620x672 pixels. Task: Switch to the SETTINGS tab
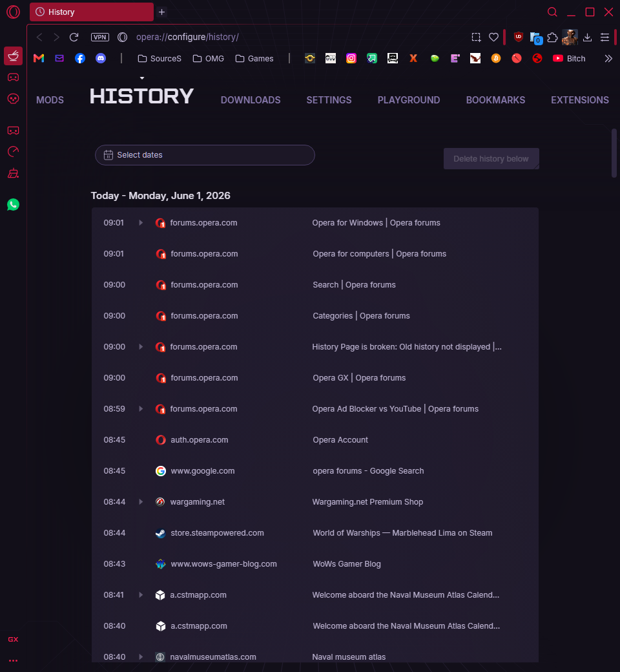[x=329, y=100]
